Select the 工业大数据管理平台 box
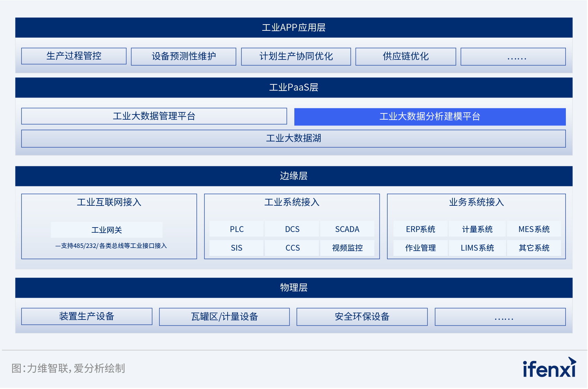This screenshot has width=588, height=389. coord(154,116)
